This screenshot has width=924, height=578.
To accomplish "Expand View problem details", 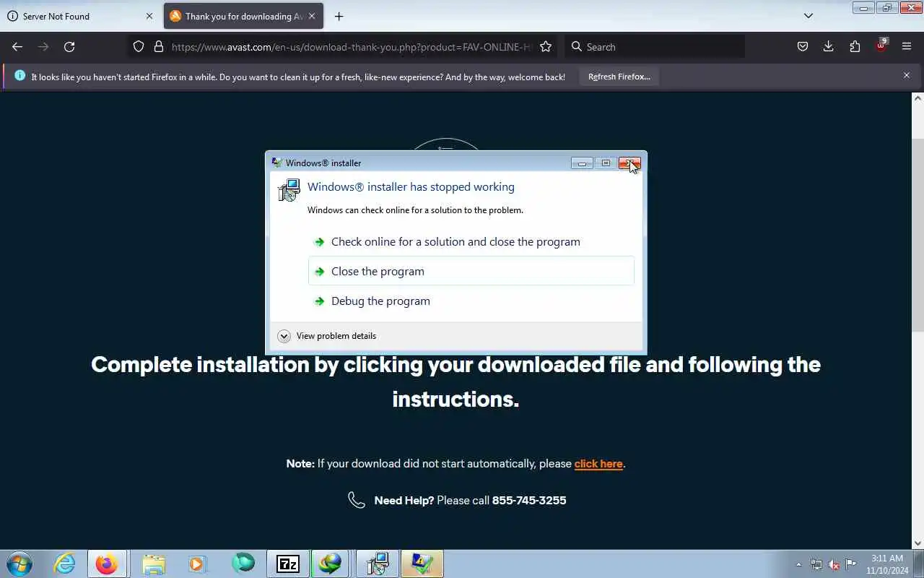I will 327,336.
